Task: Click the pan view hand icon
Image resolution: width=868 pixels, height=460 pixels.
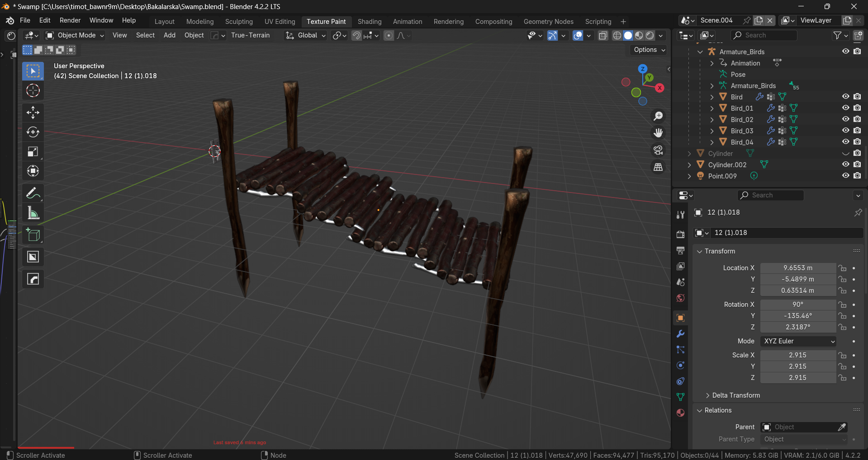Action: (x=658, y=133)
